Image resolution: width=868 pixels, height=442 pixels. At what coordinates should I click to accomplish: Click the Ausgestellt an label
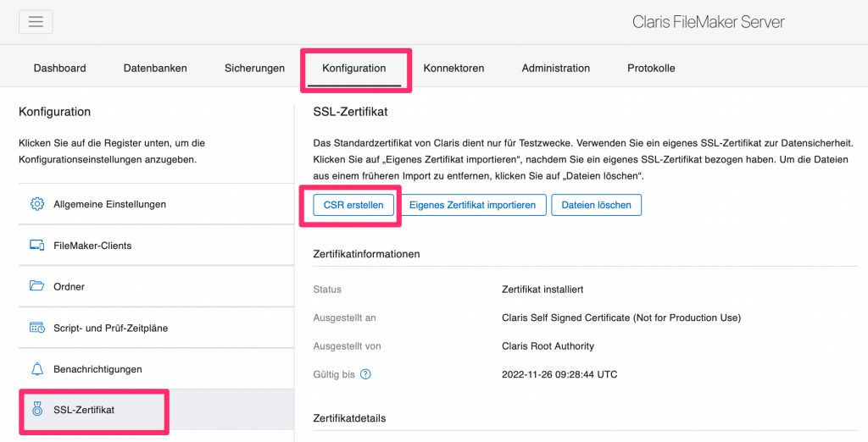344,318
